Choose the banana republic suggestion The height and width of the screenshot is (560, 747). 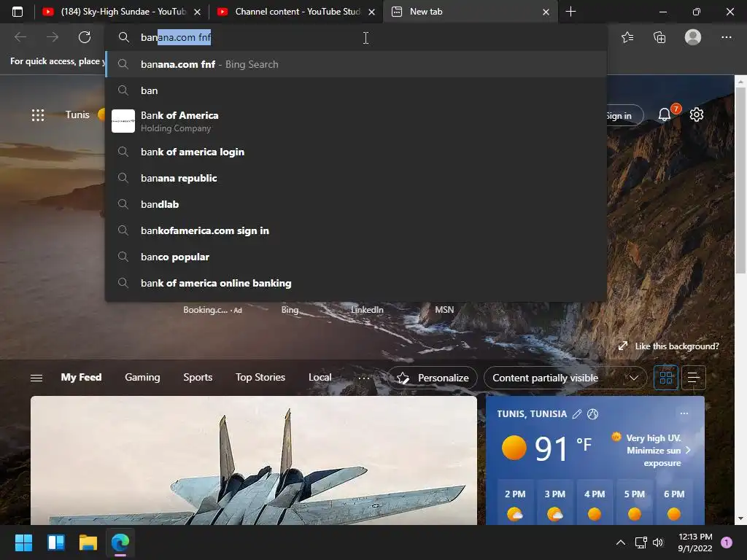(x=356, y=178)
